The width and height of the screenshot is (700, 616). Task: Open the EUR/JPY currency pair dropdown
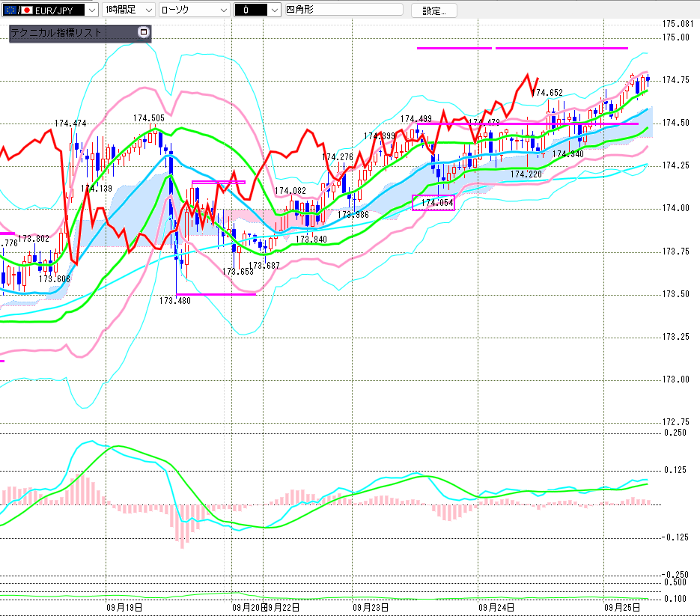click(x=91, y=10)
